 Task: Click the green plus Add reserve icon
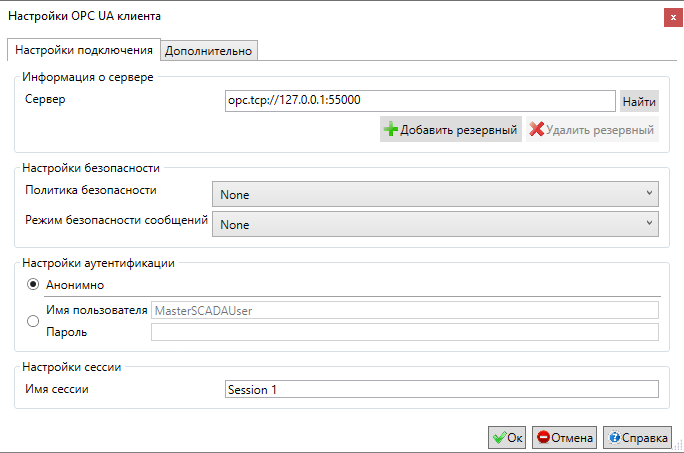click(390, 129)
